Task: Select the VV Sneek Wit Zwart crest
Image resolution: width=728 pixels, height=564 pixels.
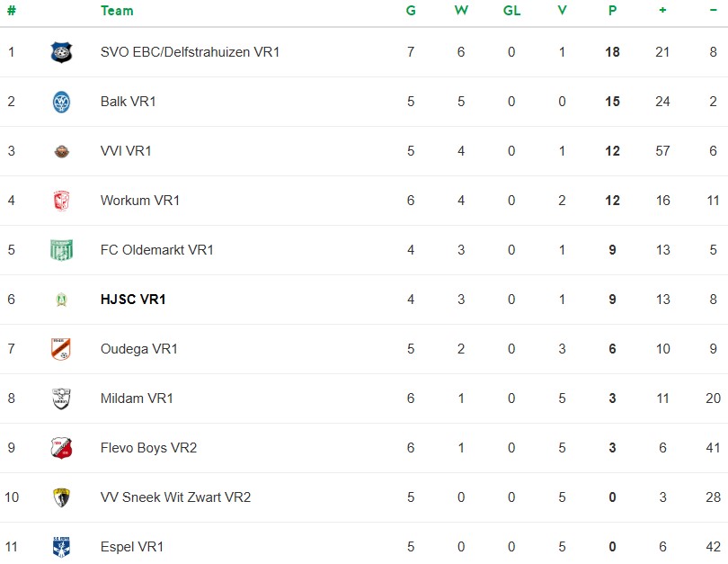Action: [61, 497]
